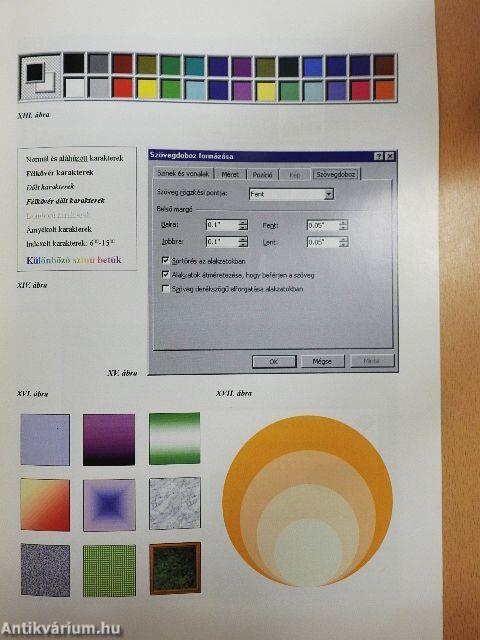
Task: Increase the Fent margin with up arrow
Action: 343,222
